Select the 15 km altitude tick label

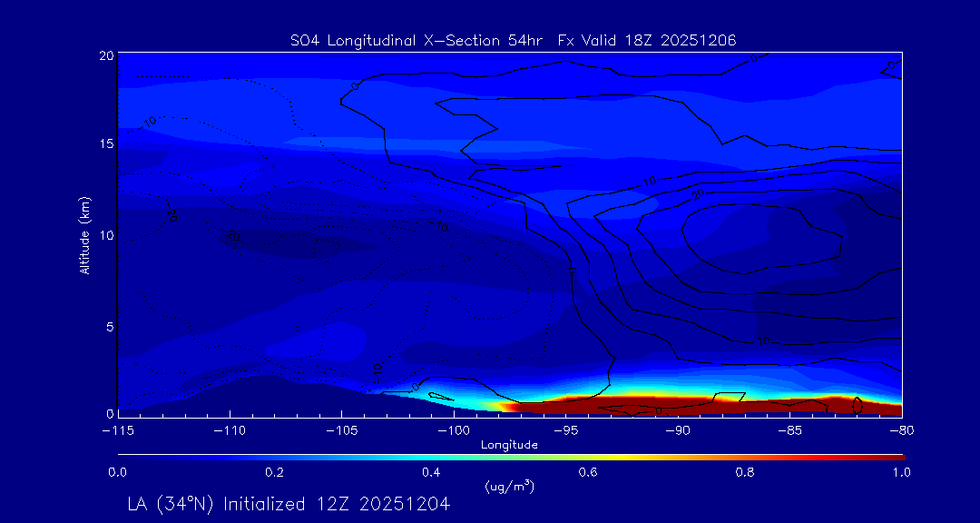pos(106,144)
